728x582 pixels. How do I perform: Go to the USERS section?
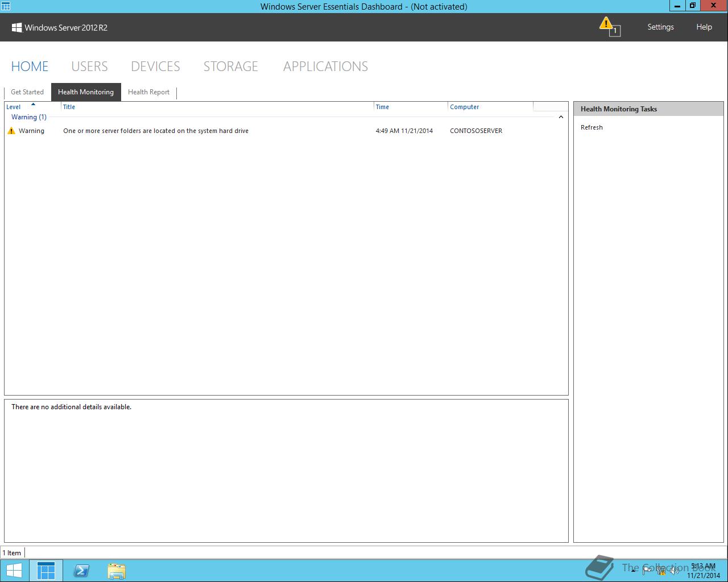89,66
